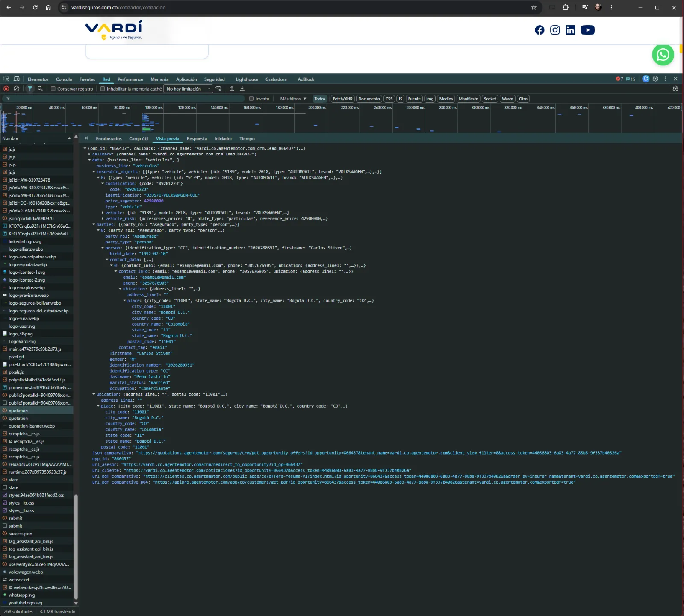Filter requests by the Img type button
Viewport: 684px width, 616px height.
pyautogui.click(x=430, y=99)
